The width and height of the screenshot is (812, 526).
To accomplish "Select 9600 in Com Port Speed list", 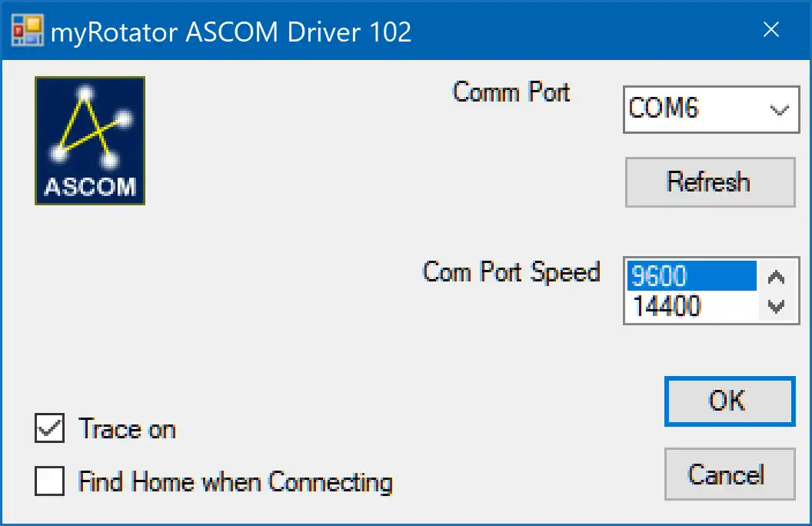I will pyautogui.click(x=690, y=275).
